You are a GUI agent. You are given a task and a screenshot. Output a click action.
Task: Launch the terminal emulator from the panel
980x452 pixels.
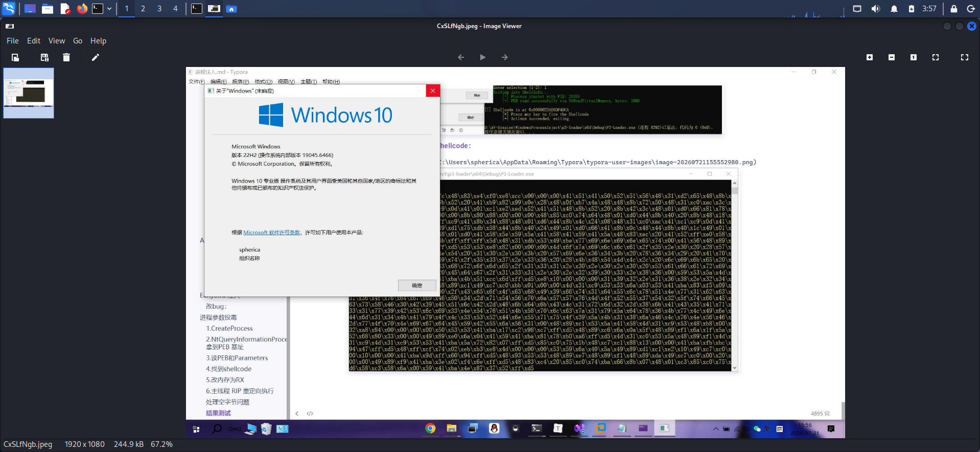[98, 9]
